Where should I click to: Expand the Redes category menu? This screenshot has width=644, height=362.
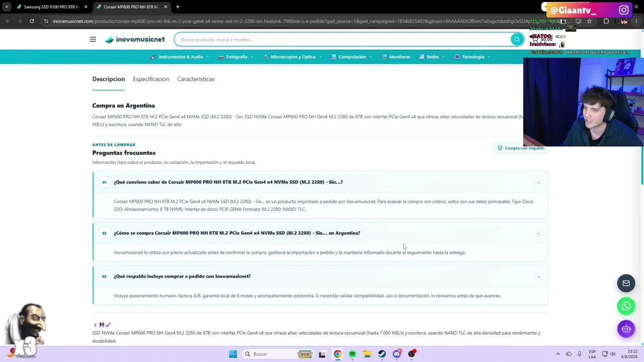click(432, 57)
